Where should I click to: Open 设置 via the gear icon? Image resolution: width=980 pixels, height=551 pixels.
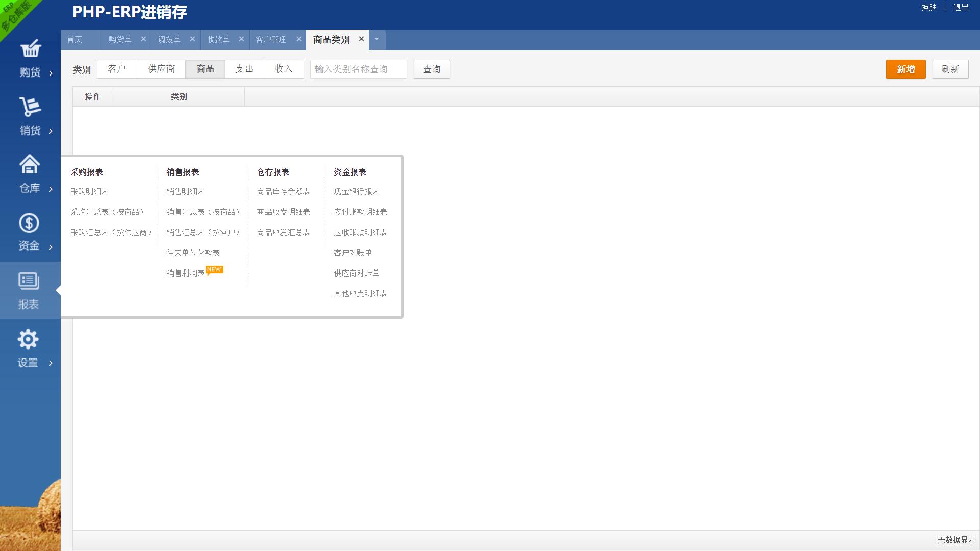click(28, 339)
